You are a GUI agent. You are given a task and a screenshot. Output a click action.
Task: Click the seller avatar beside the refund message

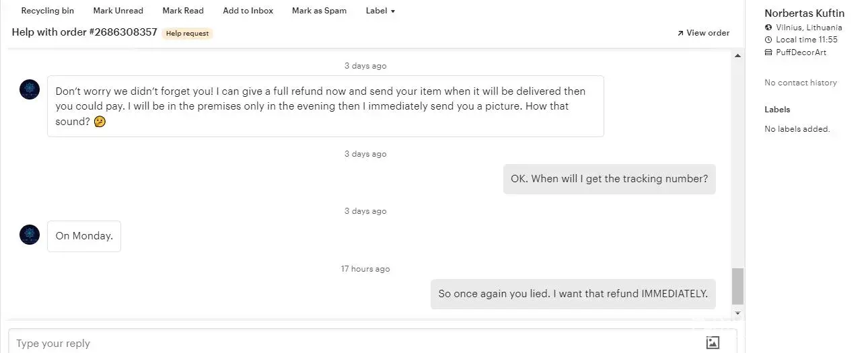tap(30, 89)
